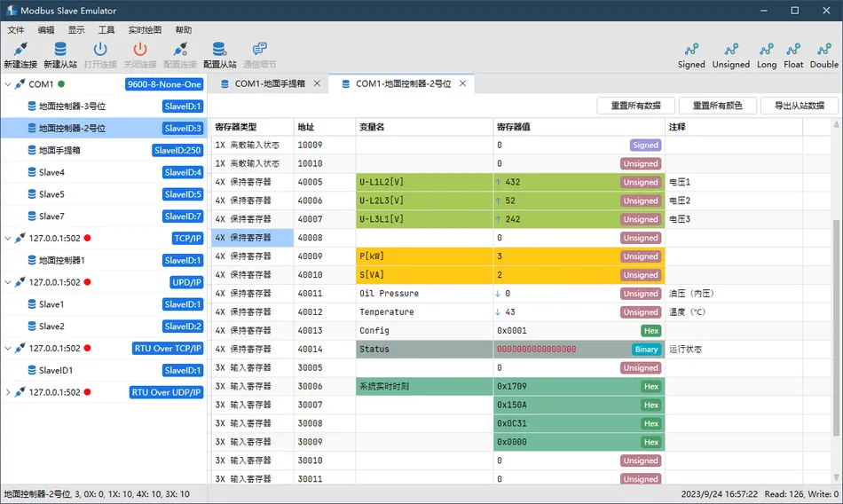Close the COM1-地面控制器-2号位 tab

click(462, 83)
